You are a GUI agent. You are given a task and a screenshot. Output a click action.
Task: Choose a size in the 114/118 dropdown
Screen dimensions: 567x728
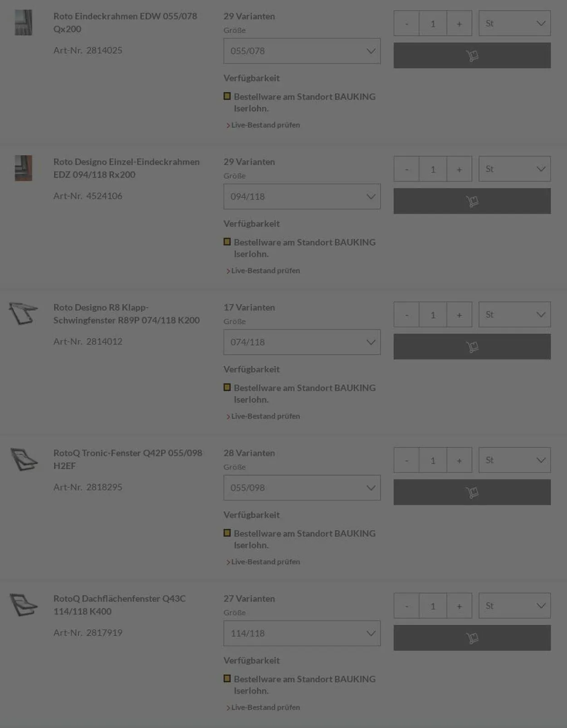tap(302, 633)
